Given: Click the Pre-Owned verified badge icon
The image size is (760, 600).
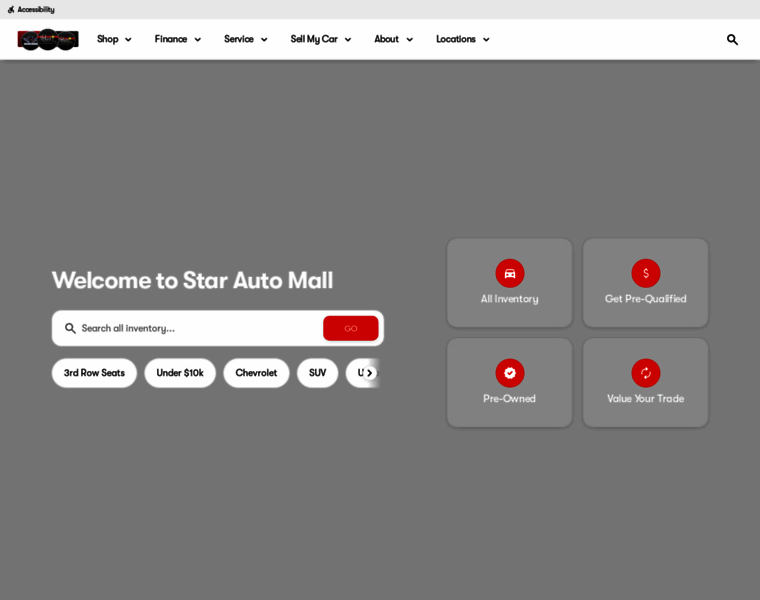Looking at the screenshot, I should (x=510, y=373).
